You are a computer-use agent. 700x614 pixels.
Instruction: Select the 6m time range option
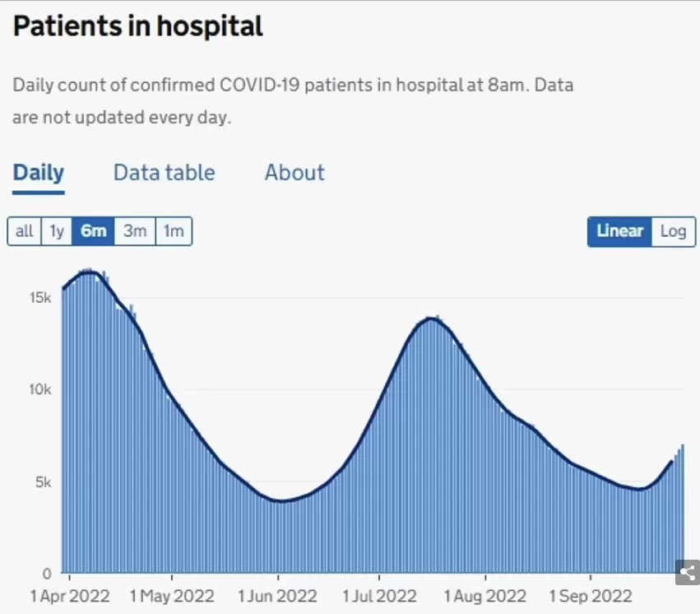93,231
